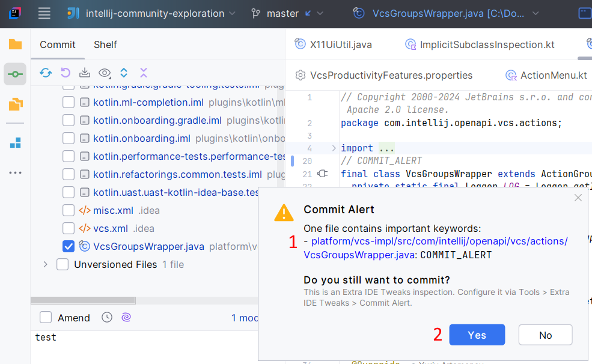Click the Rollback changes icon
The height and width of the screenshot is (364, 592).
[x=66, y=73]
